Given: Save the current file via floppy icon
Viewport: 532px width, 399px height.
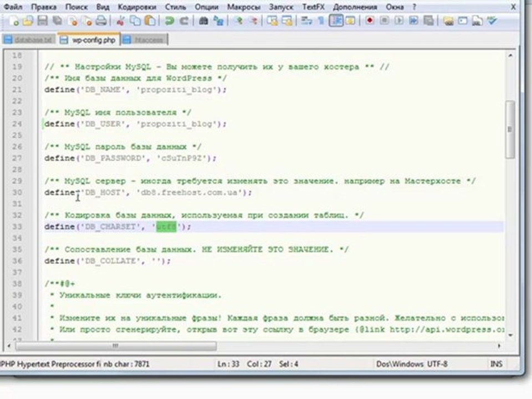Looking at the screenshot, I should click(x=43, y=21).
